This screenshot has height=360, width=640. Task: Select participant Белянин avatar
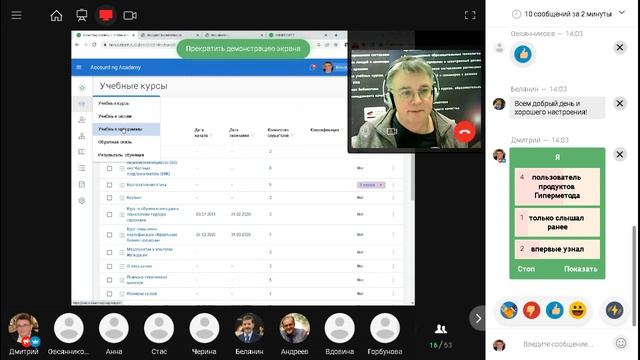coord(249,328)
